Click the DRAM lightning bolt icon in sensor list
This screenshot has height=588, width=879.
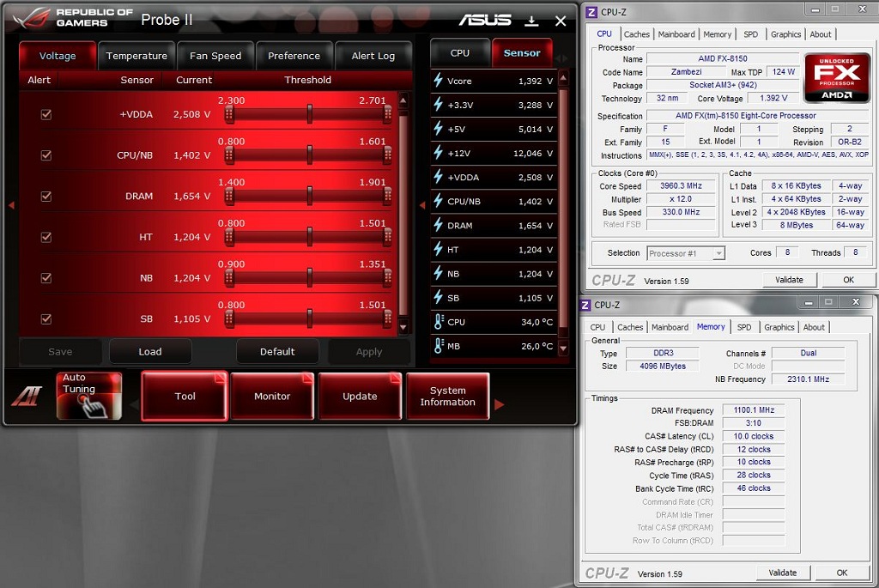click(438, 225)
